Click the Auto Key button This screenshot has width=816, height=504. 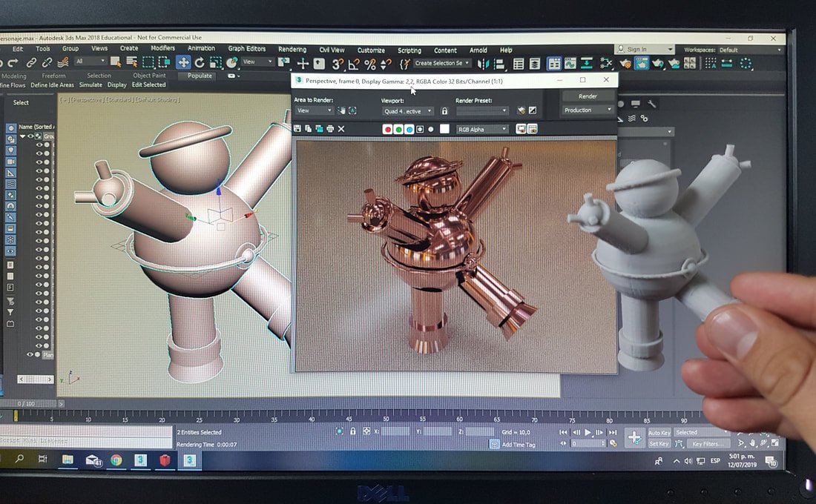pos(659,433)
